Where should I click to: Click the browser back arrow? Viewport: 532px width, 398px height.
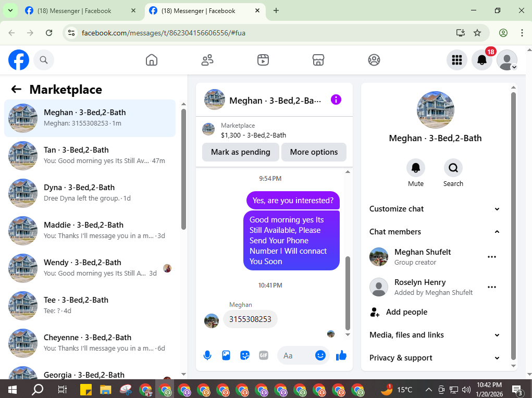[11, 33]
